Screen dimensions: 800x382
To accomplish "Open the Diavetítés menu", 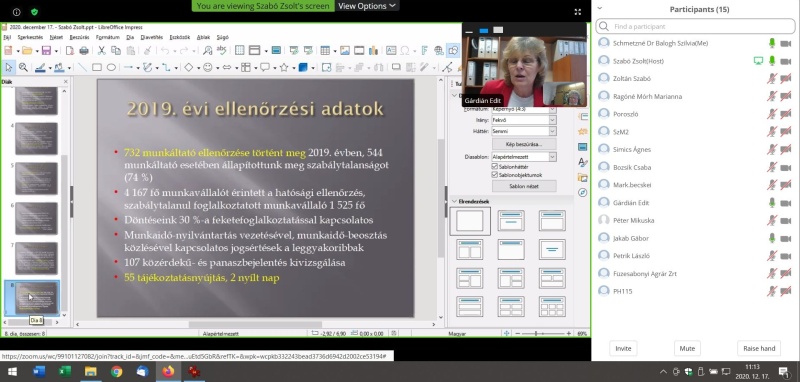I will point(152,37).
